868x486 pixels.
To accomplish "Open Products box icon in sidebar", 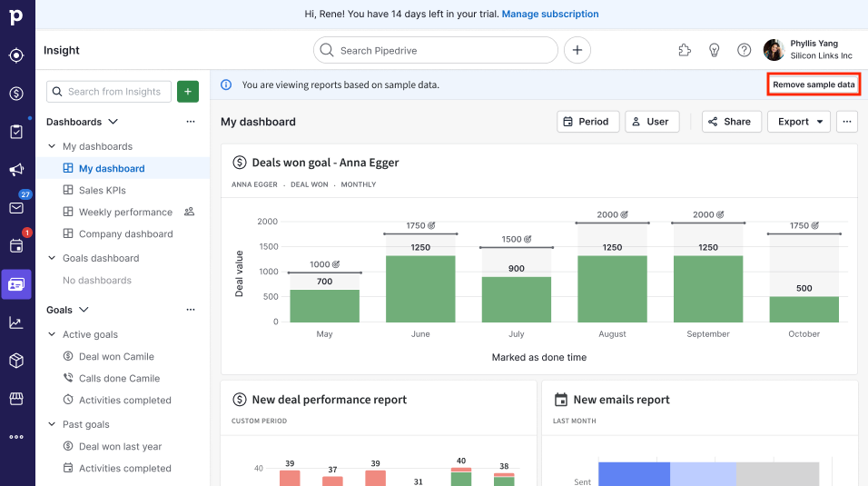I will point(16,361).
